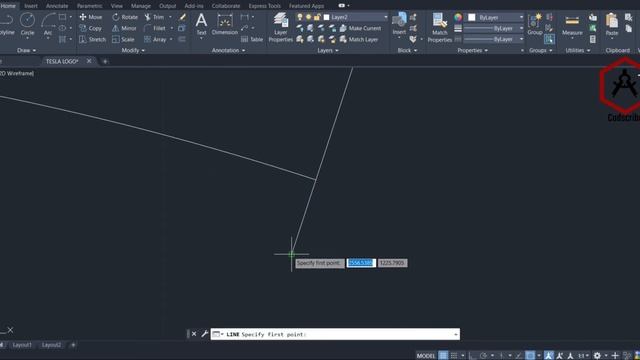The height and width of the screenshot is (360, 640).
Task: Click the Y coordinate dynamic input field
Action: coord(392,263)
